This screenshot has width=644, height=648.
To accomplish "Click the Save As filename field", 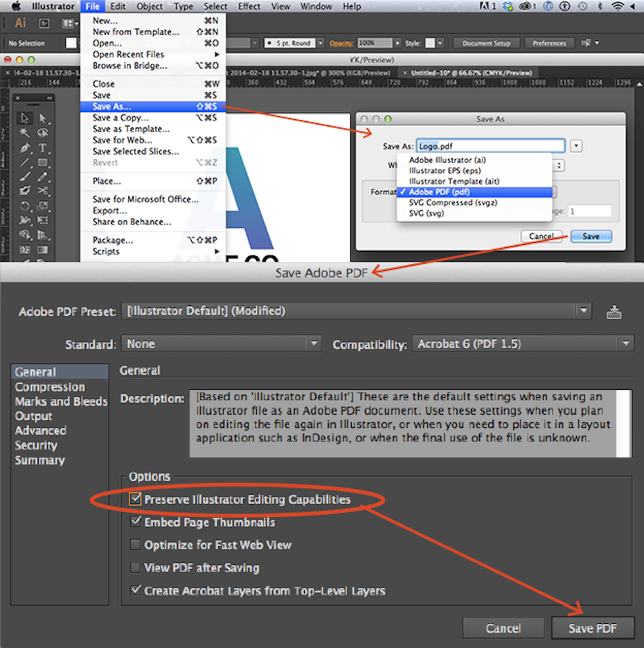I will [x=490, y=147].
